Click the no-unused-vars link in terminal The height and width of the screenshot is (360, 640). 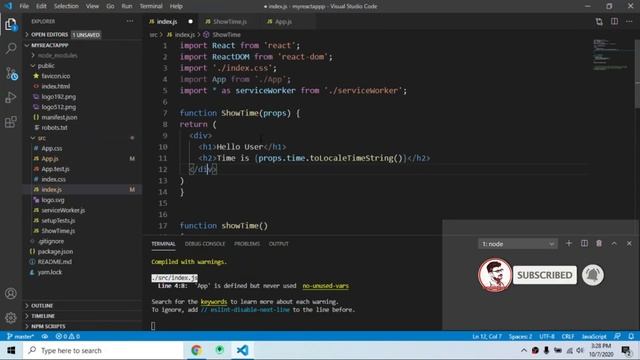point(325,286)
